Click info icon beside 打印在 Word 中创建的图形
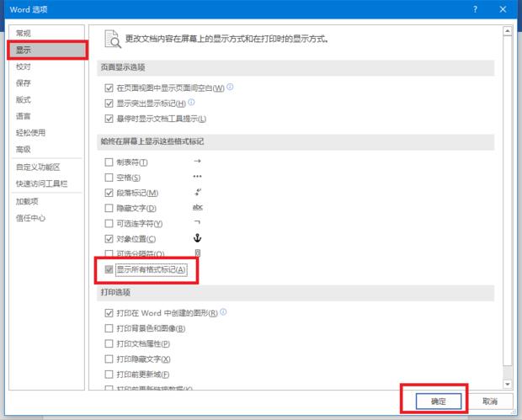The width and height of the screenshot is (522, 420). click(224, 312)
